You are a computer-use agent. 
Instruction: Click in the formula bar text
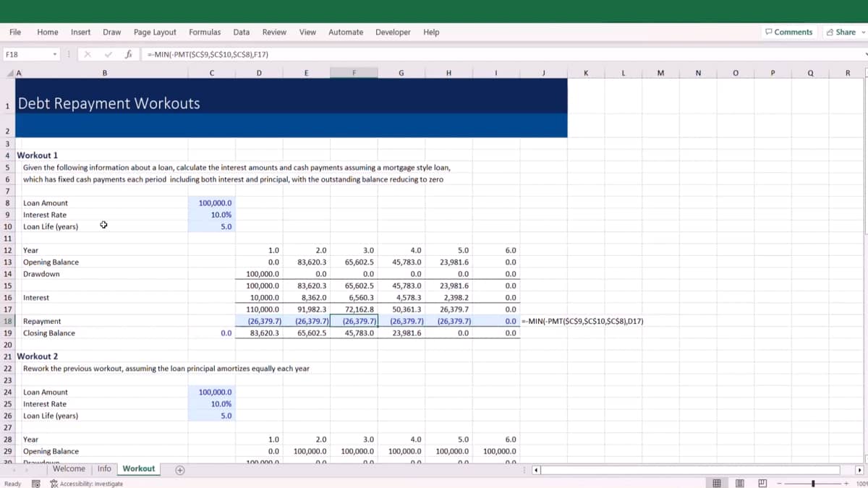208,54
